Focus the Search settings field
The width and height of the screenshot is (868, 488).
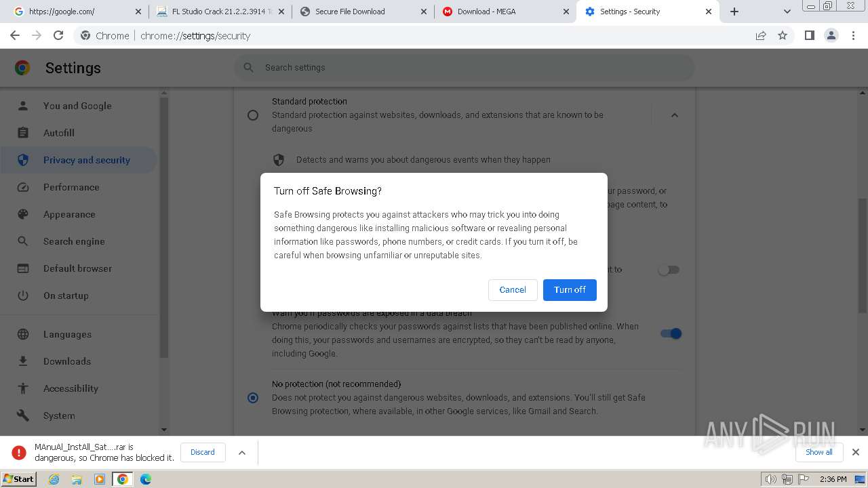point(465,67)
